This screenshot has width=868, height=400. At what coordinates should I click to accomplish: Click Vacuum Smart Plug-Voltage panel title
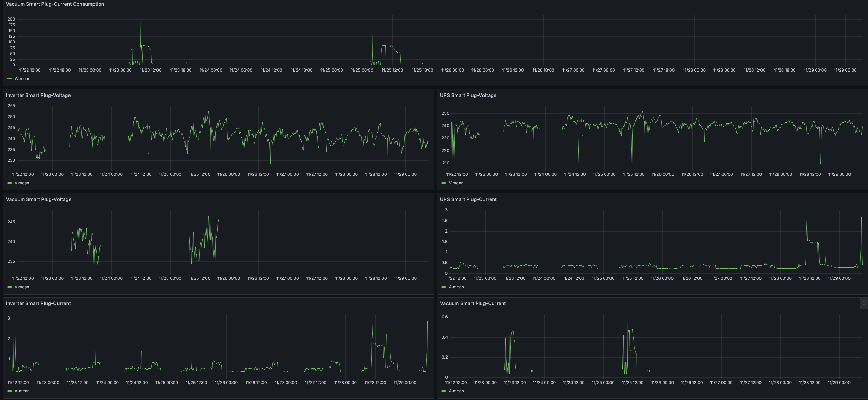pos(38,199)
